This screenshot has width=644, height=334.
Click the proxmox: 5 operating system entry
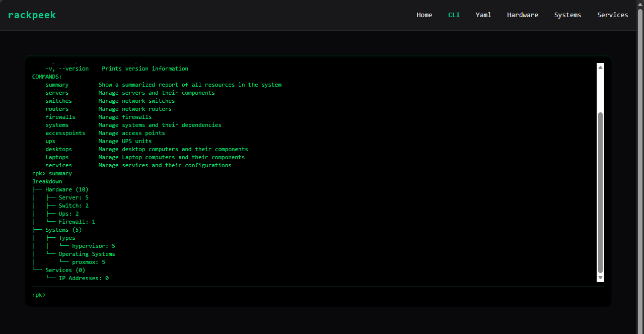[89, 261]
